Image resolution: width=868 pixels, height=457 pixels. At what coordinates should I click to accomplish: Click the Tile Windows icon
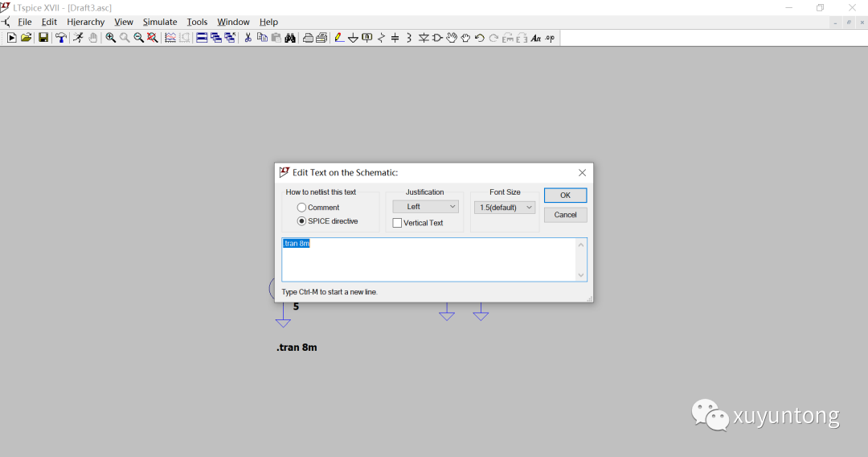click(x=202, y=38)
